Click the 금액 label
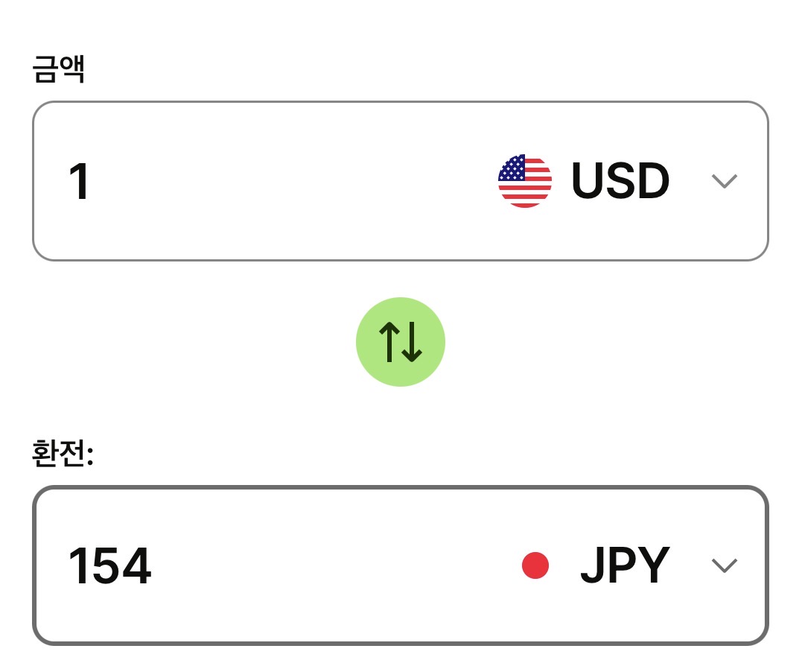 [58, 71]
